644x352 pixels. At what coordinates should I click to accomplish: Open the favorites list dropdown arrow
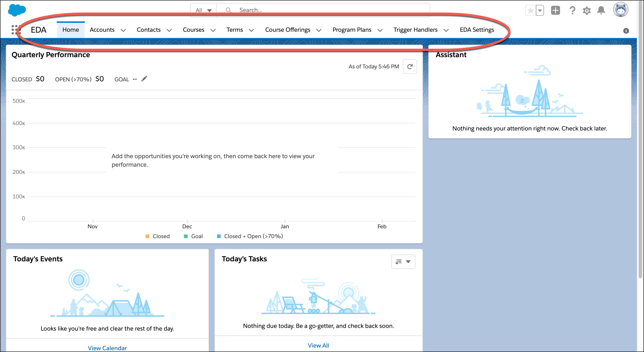click(540, 10)
